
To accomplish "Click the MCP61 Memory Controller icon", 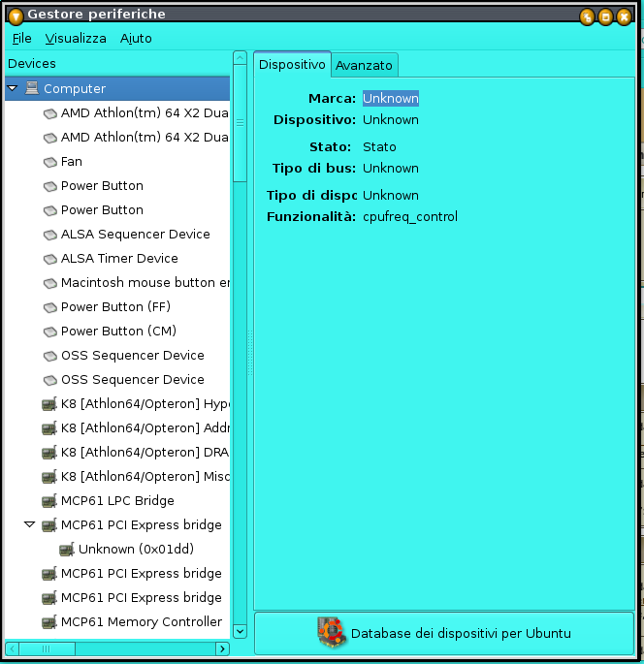I will 49,622.
